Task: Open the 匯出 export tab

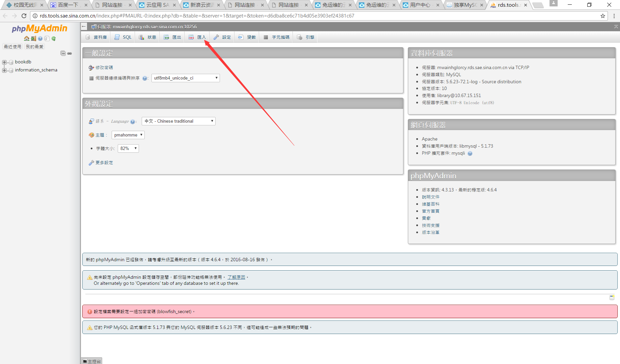Action: coord(172,37)
